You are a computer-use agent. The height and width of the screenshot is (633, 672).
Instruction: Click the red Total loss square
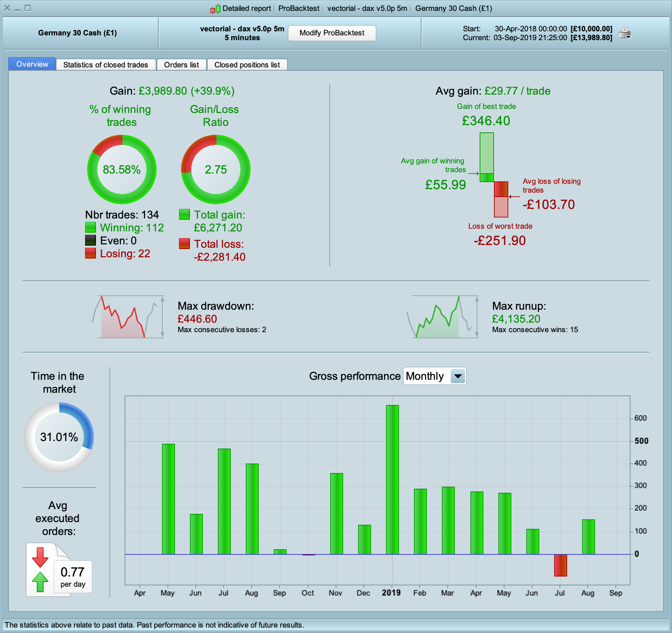tap(184, 244)
